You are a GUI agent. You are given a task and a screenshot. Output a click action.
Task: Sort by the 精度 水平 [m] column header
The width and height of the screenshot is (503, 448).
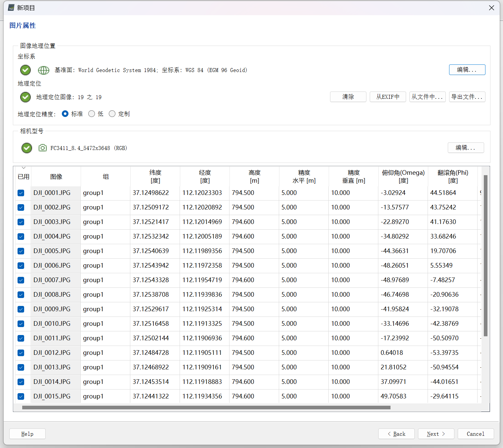(x=304, y=176)
